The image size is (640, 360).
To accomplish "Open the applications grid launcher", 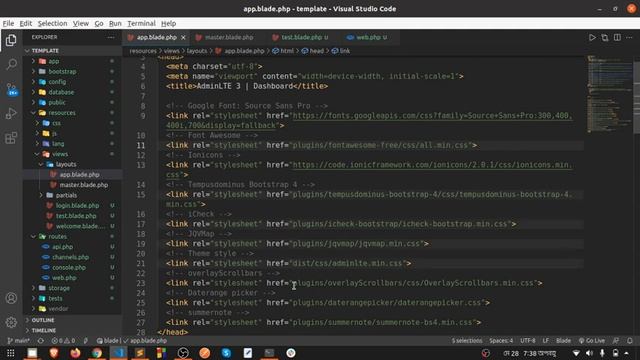I will (11, 353).
